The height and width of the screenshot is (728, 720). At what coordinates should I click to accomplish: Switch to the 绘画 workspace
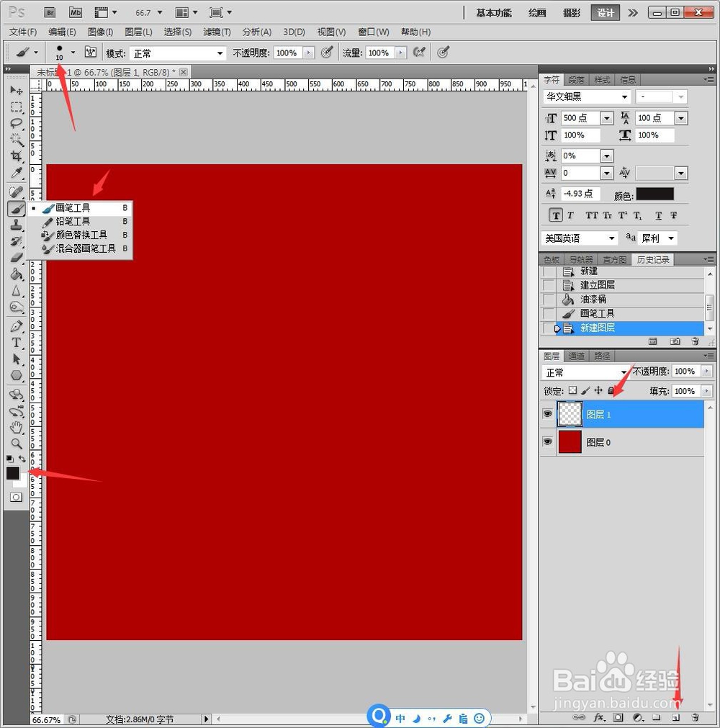(536, 12)
